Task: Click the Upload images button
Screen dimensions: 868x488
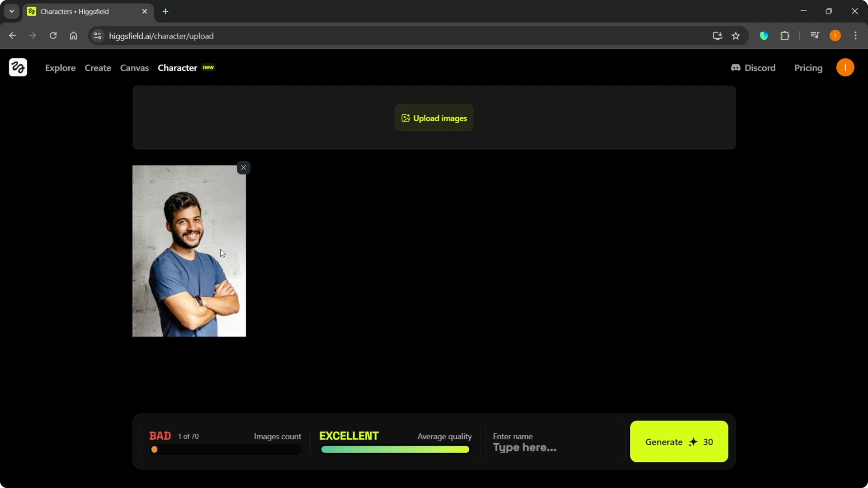Action: (x=434, y=118)
